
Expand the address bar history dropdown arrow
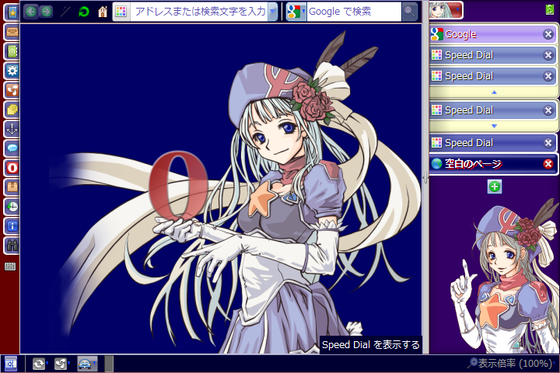(272, 12)
